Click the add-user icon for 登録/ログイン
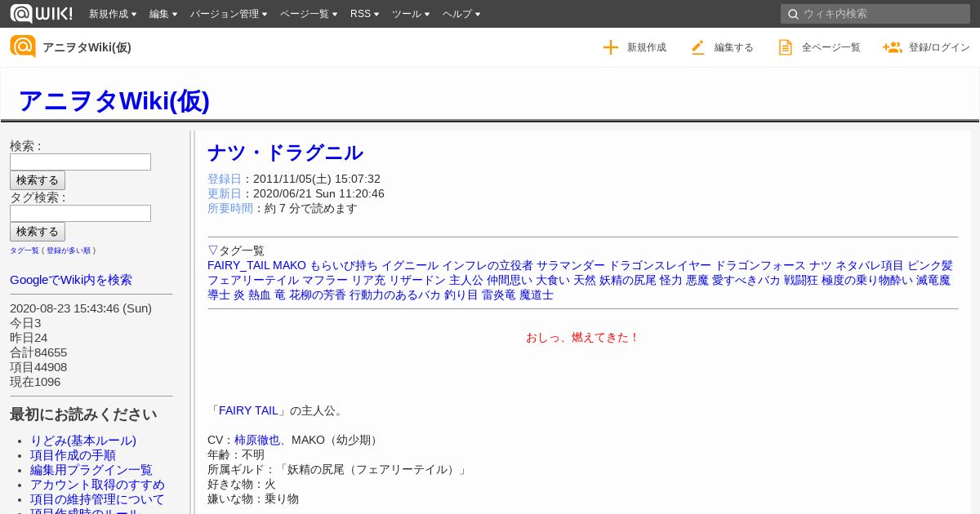The height and width of the screenshot is (514, 980). point(892,47)
